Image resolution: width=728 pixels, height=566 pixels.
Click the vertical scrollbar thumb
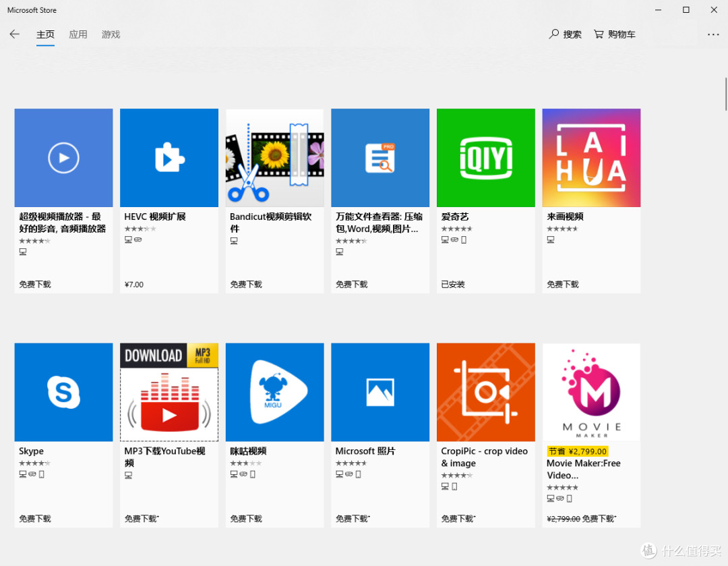726,94
